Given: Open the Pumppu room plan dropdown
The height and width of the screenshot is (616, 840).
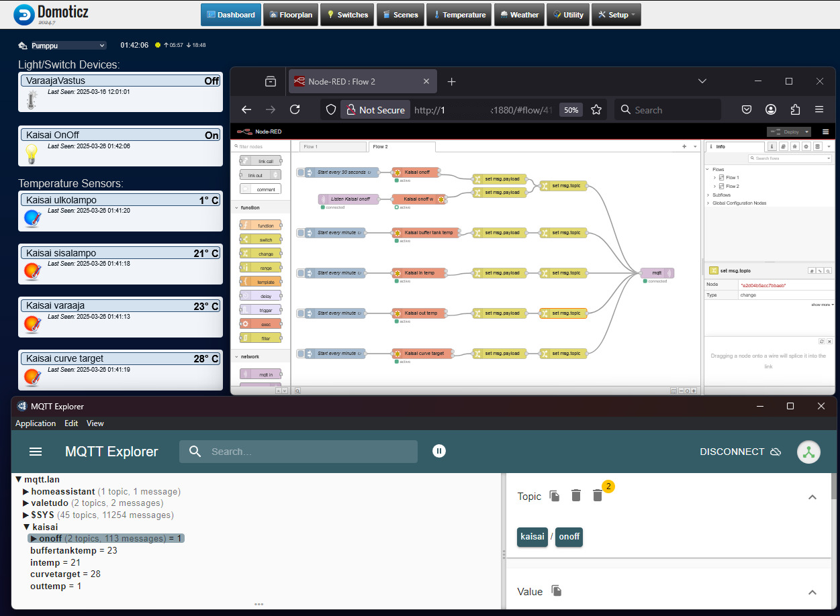Looking at the screenshot, I should pos(67,46).
